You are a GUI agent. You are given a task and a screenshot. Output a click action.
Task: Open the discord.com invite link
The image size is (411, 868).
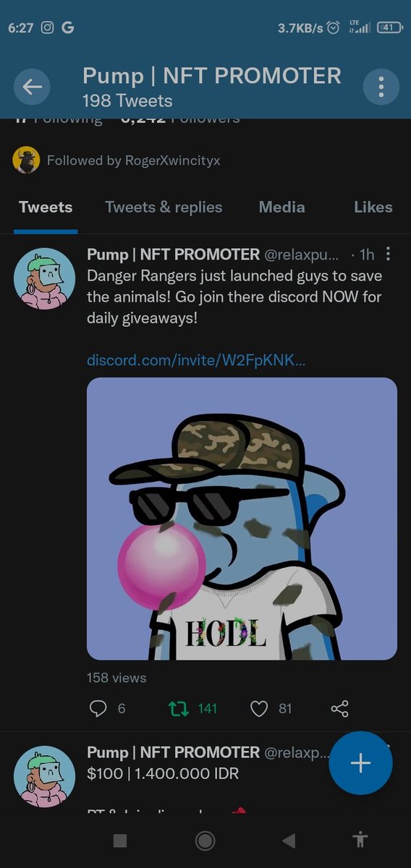pos(196,360)
